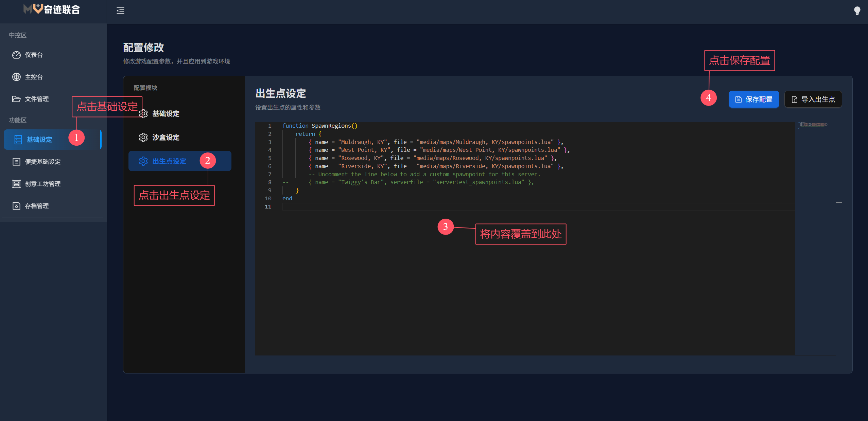Screen dimensions: 868x421
Task: Collapse the sidebar with the menu fold icon
Action: [120, 11]
